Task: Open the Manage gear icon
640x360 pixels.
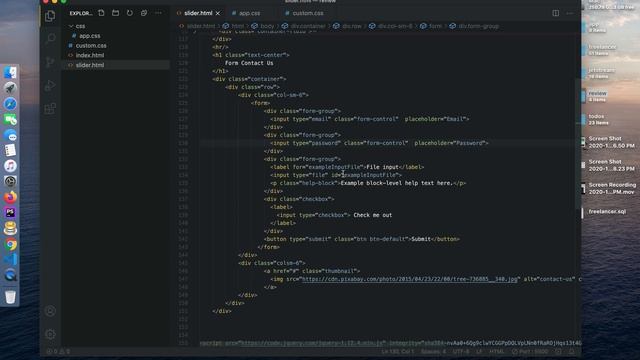Action: click(x=50, y=334)
